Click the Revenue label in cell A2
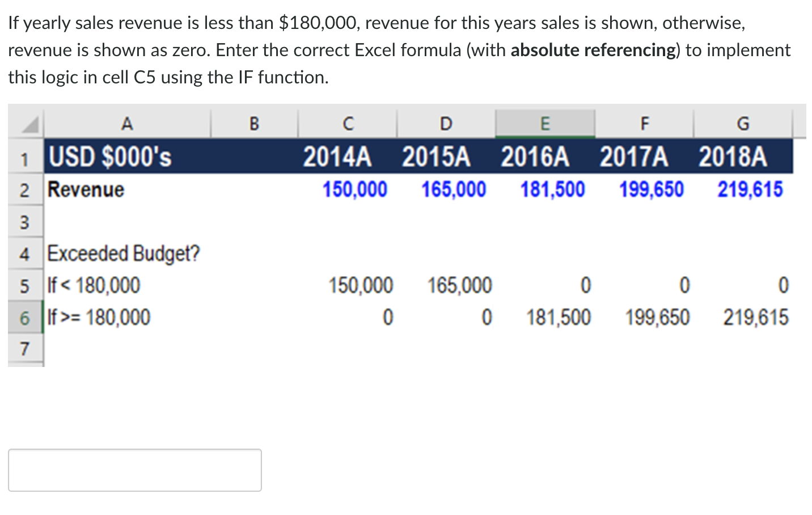Viewport: 812px width, 515px height. click(x=86, y=189)
